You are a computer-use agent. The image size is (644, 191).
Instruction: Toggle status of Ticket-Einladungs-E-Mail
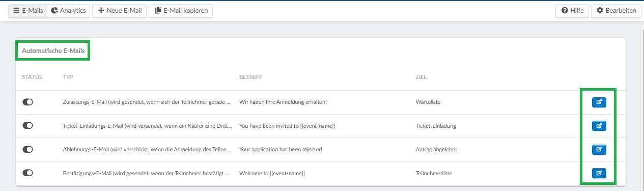click(x=27, y=126)
